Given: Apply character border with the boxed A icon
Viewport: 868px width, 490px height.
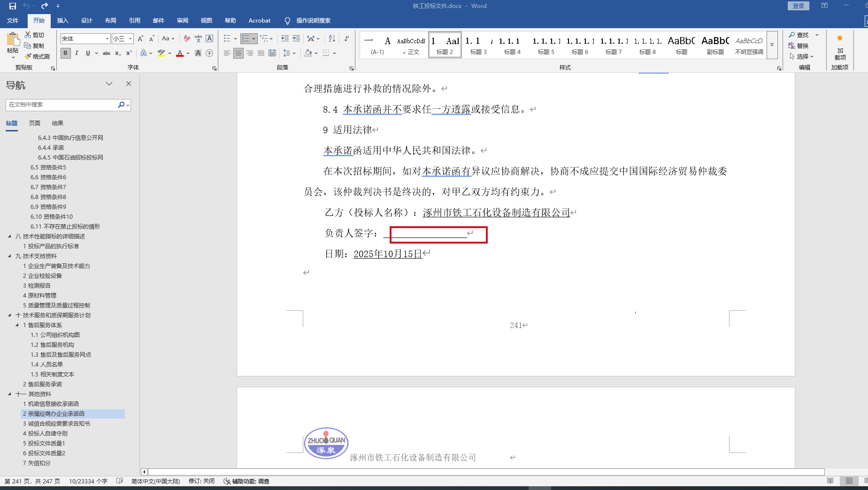Looking at the screenshot, I should [x=209, y=38].
